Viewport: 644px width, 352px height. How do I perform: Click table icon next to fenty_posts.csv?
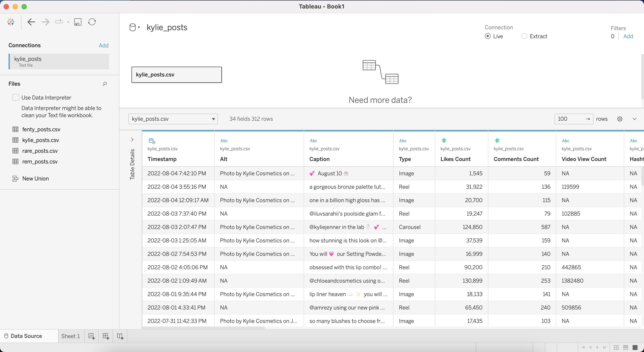(x=15, y=129)
